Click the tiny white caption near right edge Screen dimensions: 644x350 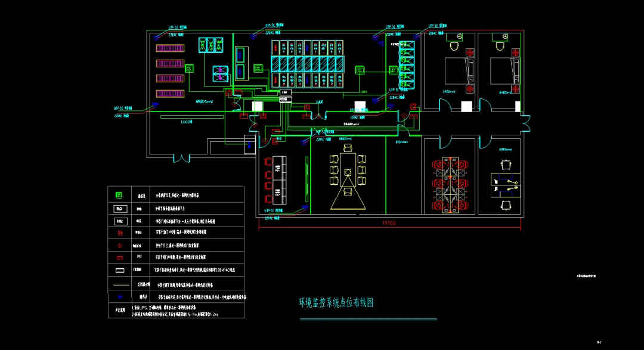click(586, 276)
